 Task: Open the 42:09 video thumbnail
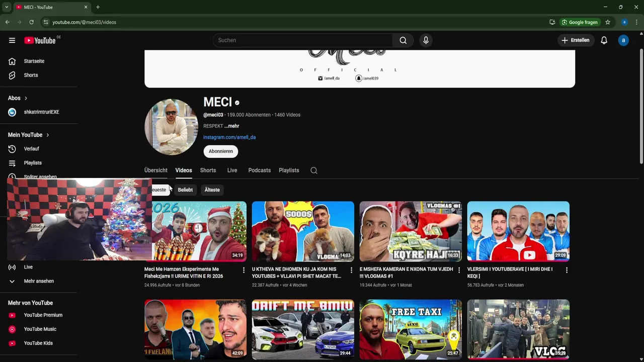coord(195,329)
